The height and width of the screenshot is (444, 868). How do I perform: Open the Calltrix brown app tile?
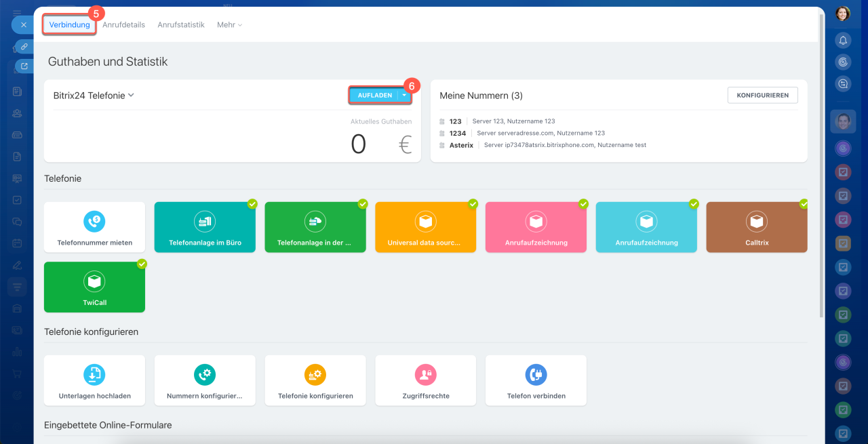756,227
